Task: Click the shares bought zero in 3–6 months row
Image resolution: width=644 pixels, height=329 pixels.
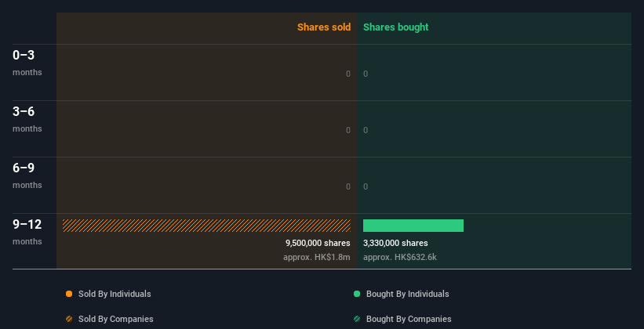Action: coord(366,131)
